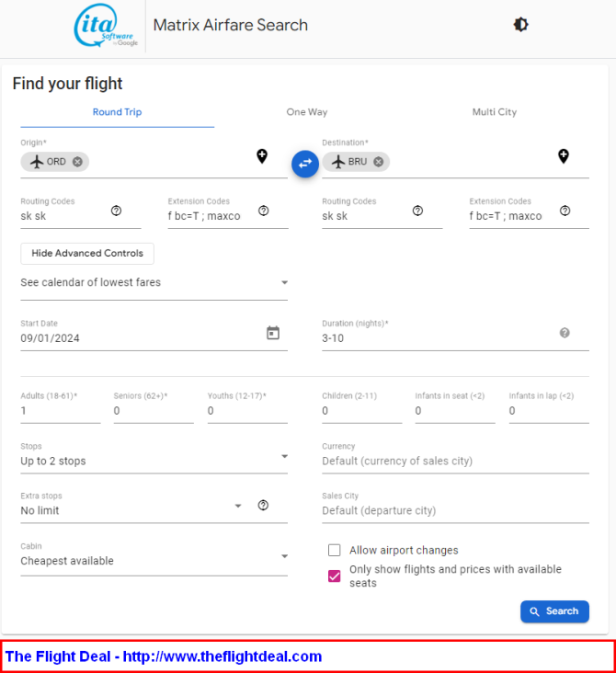
Task: Swap origin and destination airports
Action: [x=304, y=164]
